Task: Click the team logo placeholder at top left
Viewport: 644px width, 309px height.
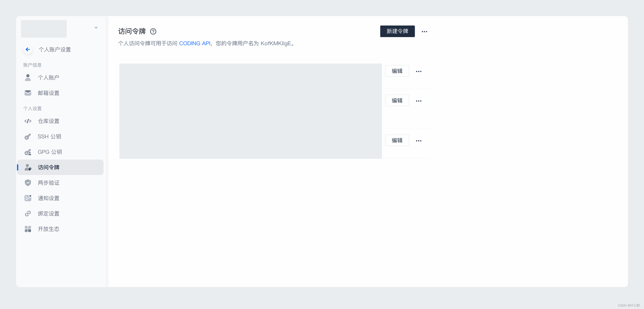Action: coord(44,29)
